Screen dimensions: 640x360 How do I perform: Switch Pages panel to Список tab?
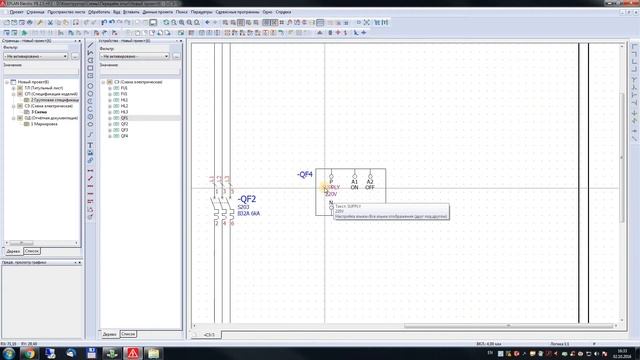tap(31, 251)
